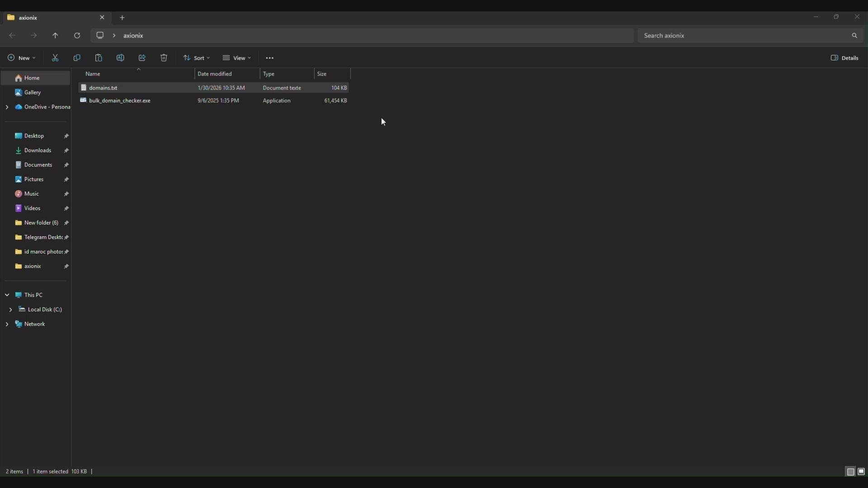The width and height of the screenshot is (868, 488).
Task: Select the domains.txt file
Action: click(x=104, y=88)
